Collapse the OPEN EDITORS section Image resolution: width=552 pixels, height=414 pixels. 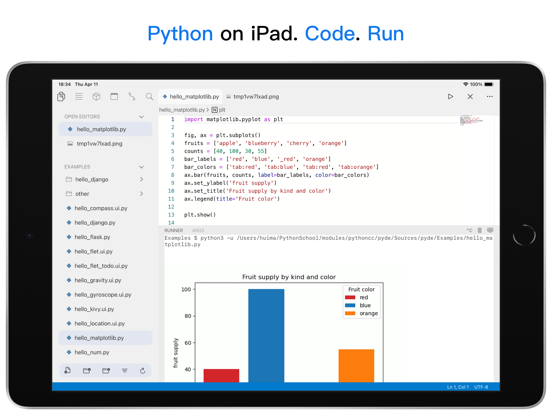(x=141, y=117)
